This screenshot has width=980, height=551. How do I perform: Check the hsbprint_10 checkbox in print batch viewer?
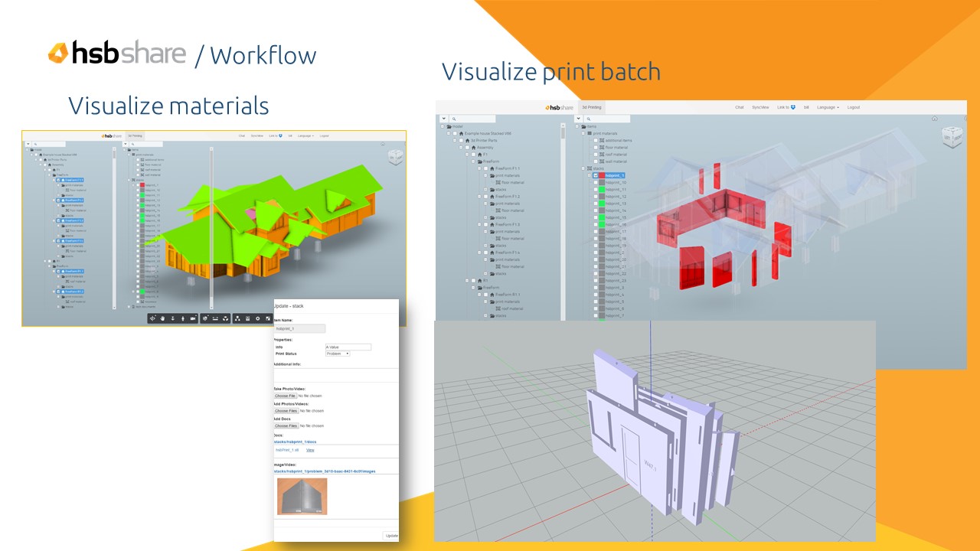pyautogui.click(x=595, y=183)
